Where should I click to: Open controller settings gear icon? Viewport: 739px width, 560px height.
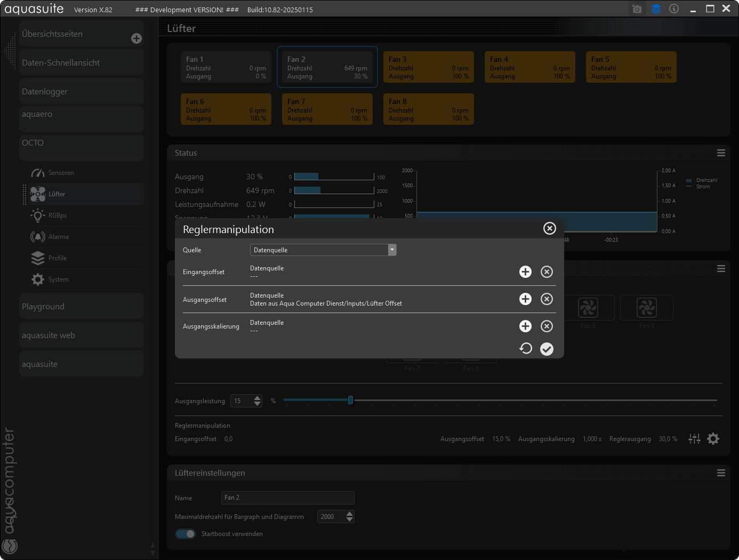[x=713, y=439]
